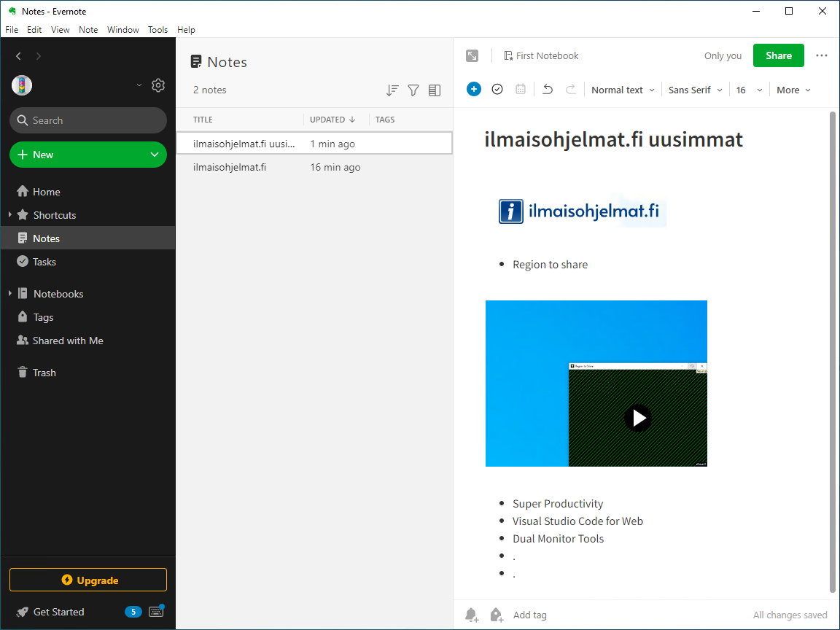
Task: Focus the Search field
Action: (x=88, y=120)
